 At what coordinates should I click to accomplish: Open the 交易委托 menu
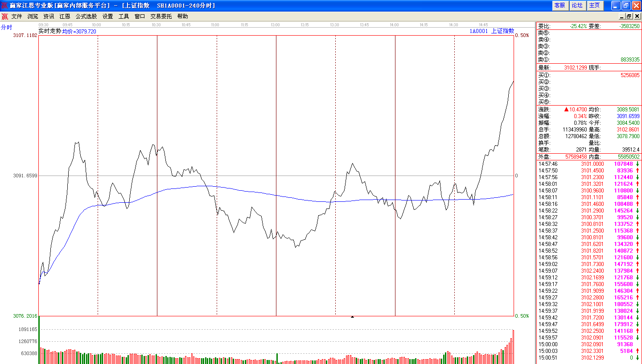pos(161,16)
